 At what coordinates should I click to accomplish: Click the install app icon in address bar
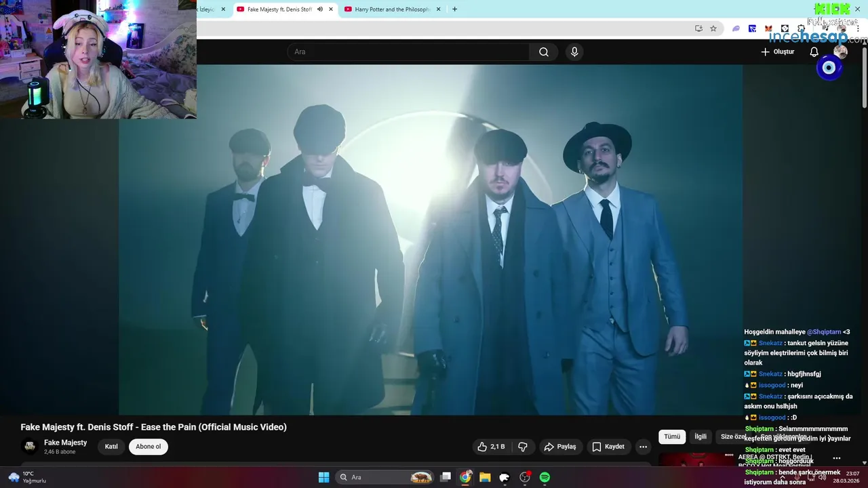[x=698, y=28]
